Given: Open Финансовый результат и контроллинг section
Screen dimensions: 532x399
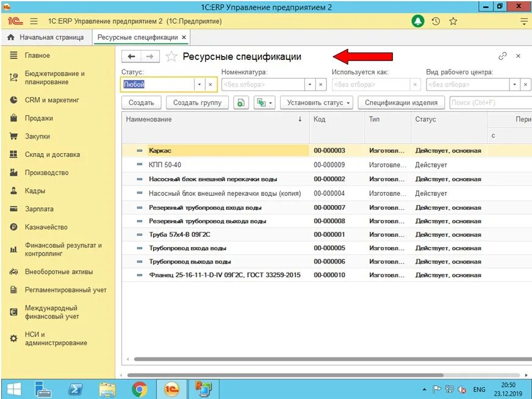Looking at the screenshot, I should (63, 250).
